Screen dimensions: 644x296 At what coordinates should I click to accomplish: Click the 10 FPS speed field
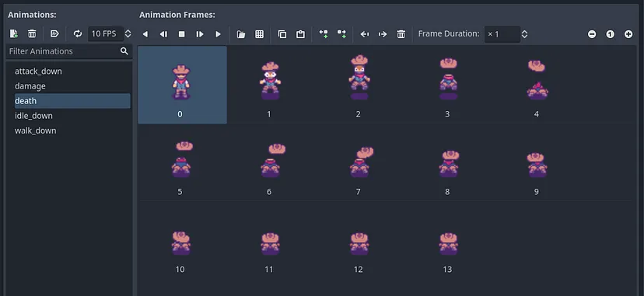pyautogui.click(x=106, y=34)
